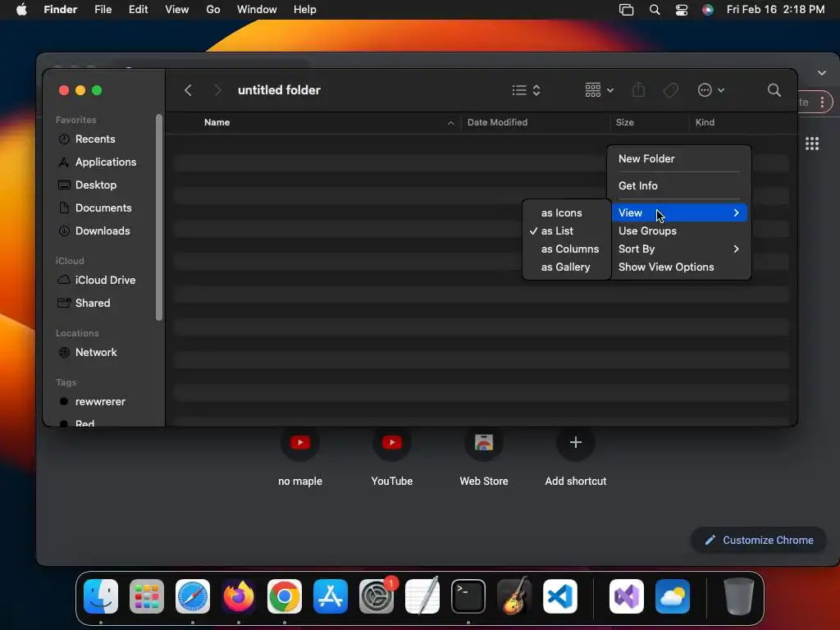Open Google Chrome from the Dock
The image size is (840, 630).
[285, 596]
